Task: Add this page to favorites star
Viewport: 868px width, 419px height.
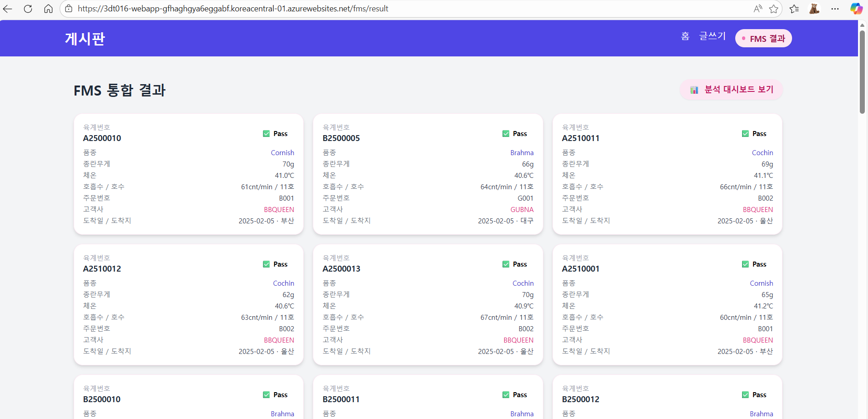Action: click(x=773, y=9)
